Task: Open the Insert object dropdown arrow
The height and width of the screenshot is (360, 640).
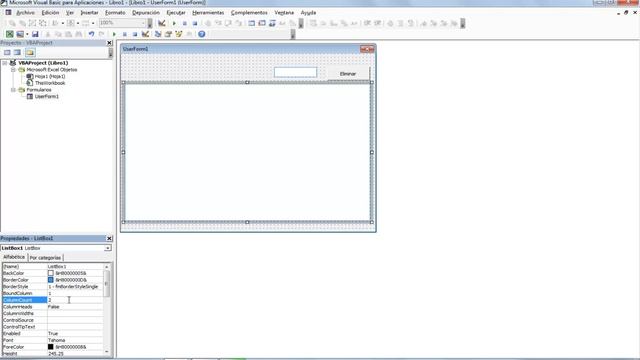Action: 27,34
